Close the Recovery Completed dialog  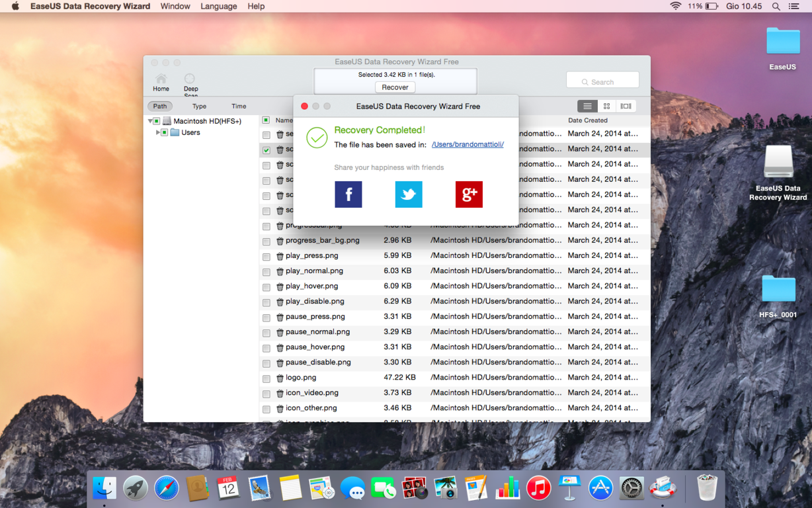[x=304, y=106]
